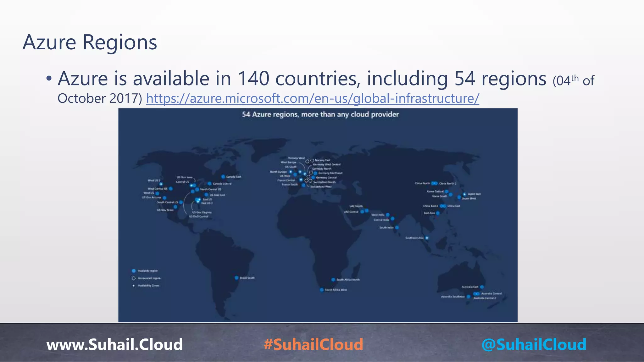Click the @SuhailCloud handle in footer
644x362 pixels.
pos(534,344)
